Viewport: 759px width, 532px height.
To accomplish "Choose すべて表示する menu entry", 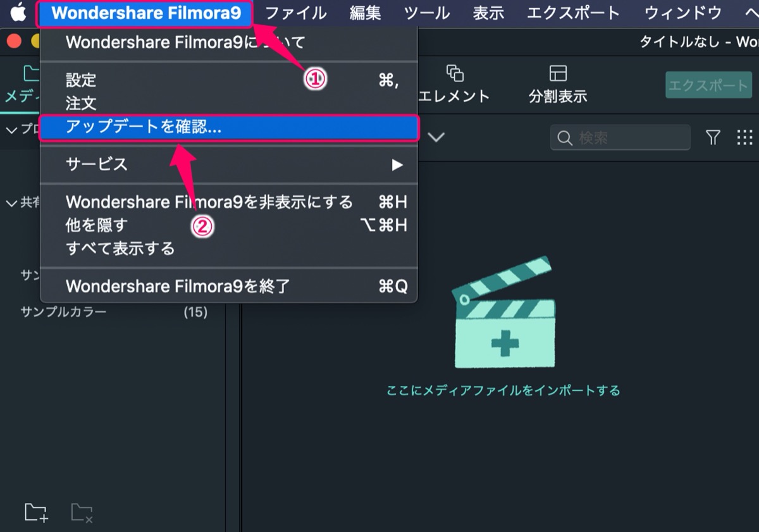I will pyautogui.click(x=228, y=248).
